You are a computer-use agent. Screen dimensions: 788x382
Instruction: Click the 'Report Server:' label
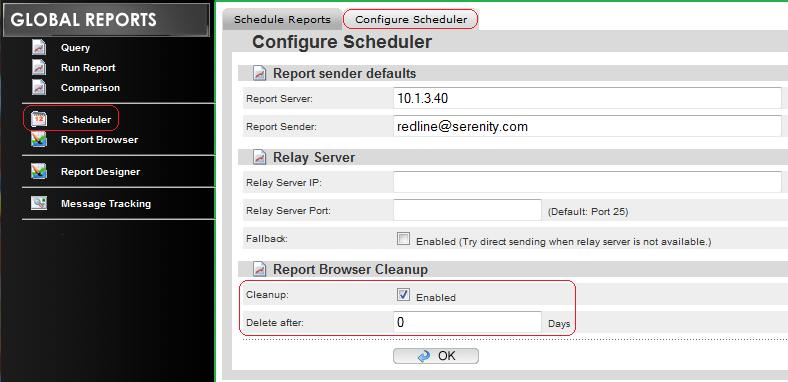pos(279,99)
